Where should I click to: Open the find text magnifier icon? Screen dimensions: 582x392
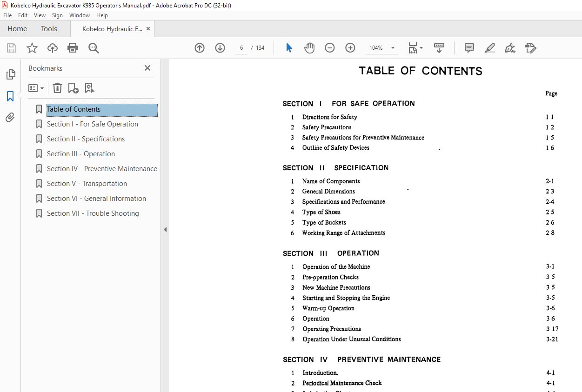click(94, 48)
